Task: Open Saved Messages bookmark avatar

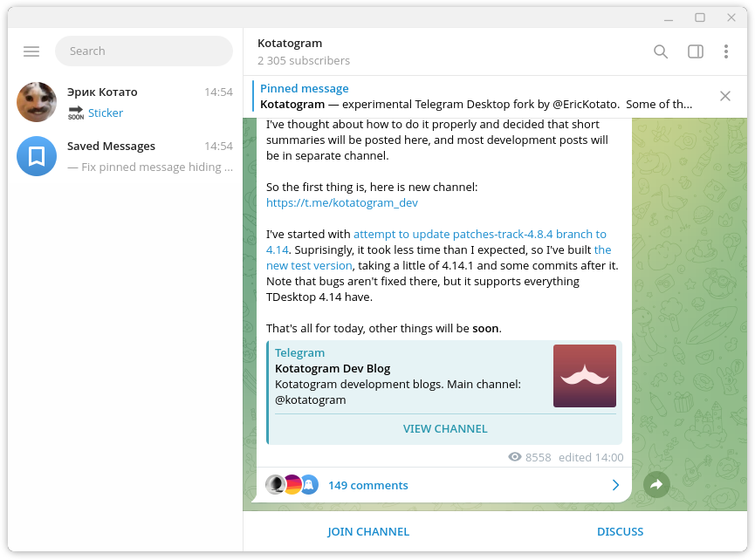Action: 37,156
